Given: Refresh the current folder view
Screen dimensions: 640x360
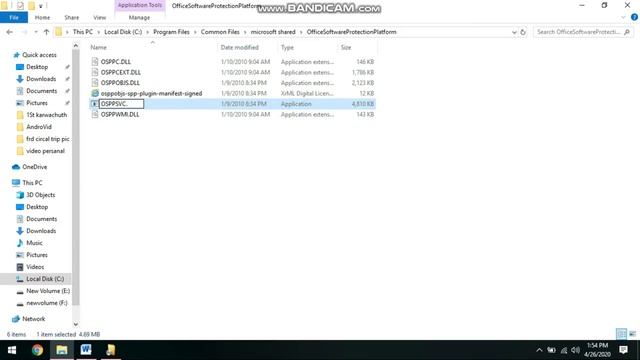Looking at the screenshot, I should coord(523,32).
